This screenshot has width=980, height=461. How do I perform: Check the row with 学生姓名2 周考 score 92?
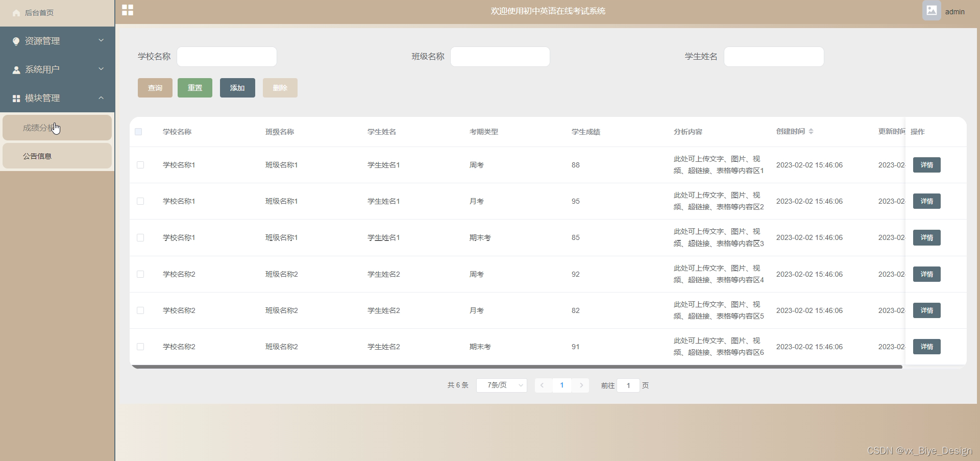pyautogui.click(x=140, y=274)
